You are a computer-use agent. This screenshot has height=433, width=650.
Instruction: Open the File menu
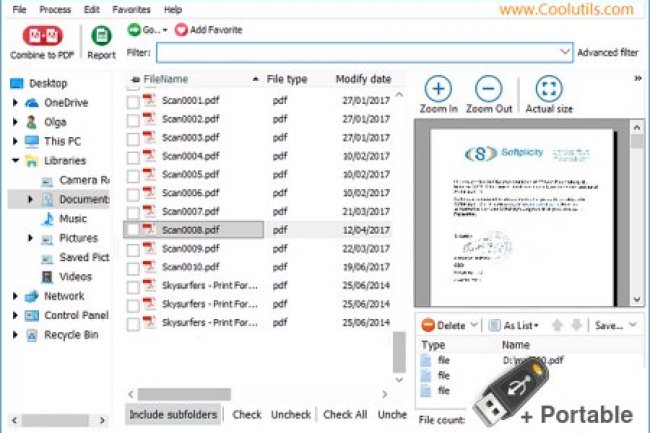coord(19,9)
